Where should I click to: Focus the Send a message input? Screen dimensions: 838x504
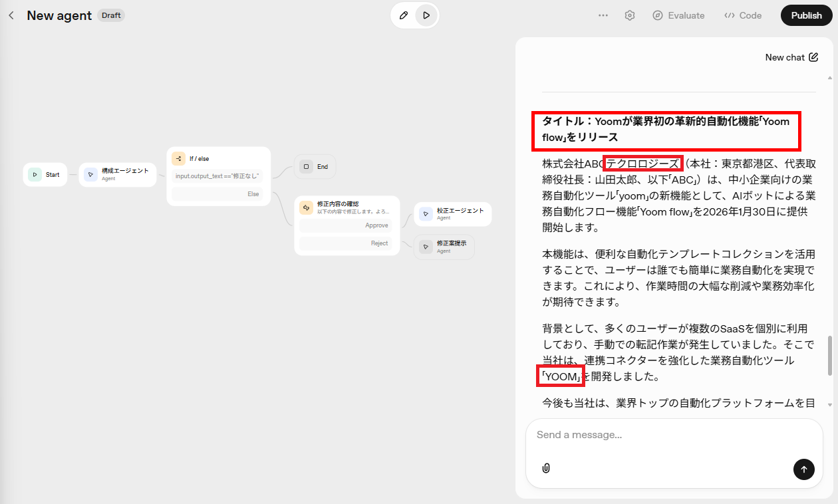coord(674,435)
